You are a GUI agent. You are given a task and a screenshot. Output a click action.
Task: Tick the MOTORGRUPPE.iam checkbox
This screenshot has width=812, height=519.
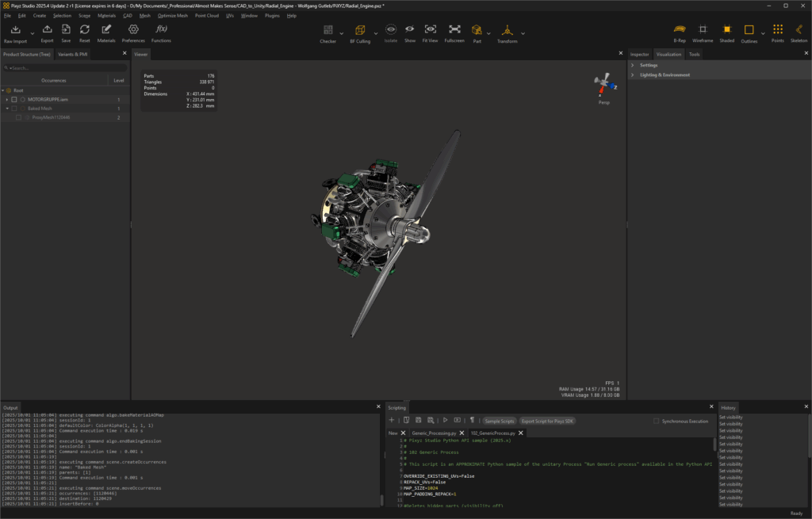click(15, 100)
